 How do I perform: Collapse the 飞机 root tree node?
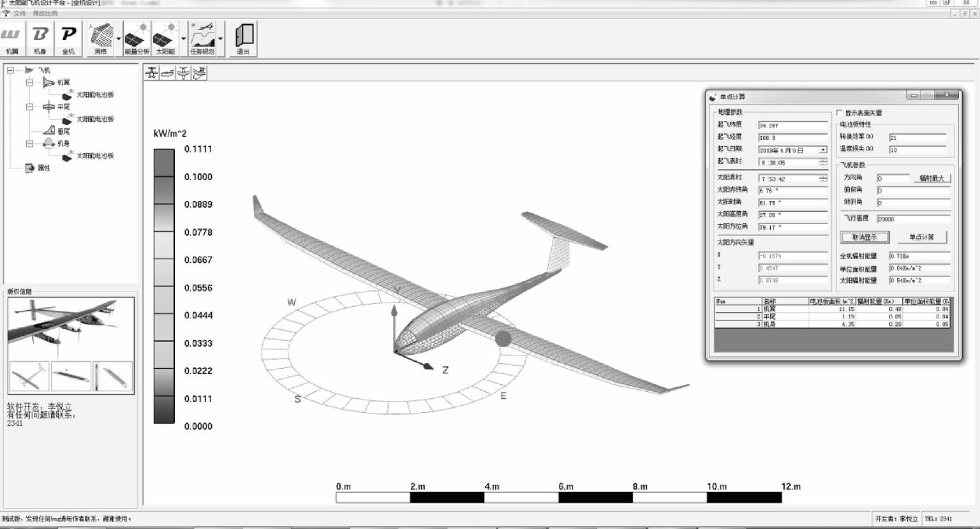10,70
